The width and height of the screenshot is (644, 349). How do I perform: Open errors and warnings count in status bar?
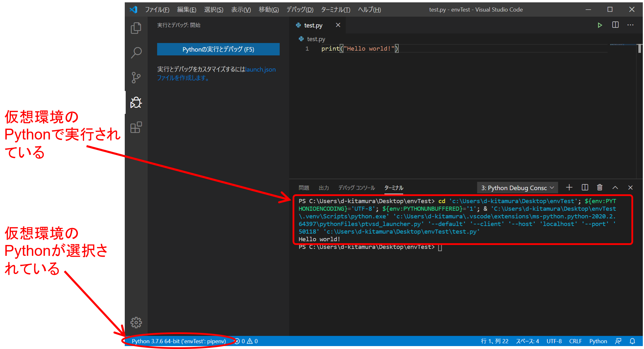pyautogui.click(x=247, y=341)
